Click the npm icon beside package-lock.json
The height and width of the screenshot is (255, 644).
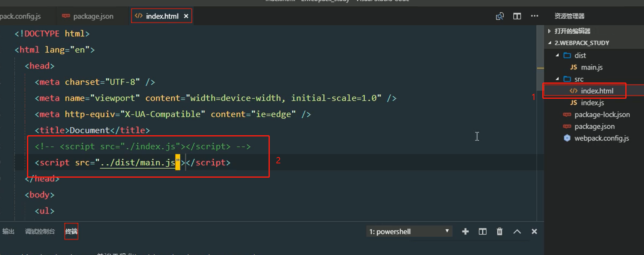pos(567,115)
